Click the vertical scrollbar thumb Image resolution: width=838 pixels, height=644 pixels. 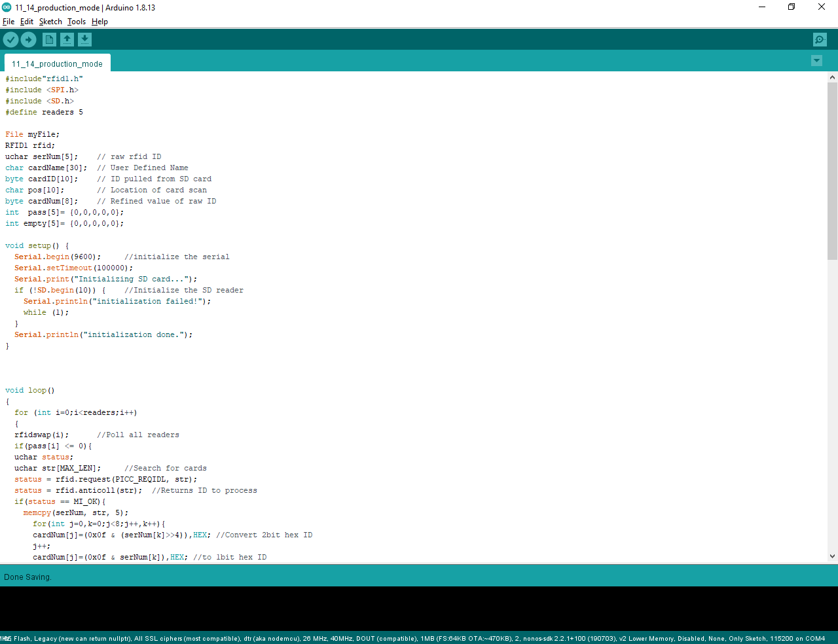pos(832,170)
